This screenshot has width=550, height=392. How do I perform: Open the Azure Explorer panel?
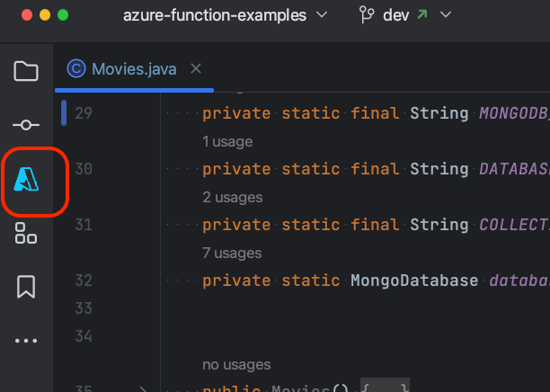click(27, 181)
